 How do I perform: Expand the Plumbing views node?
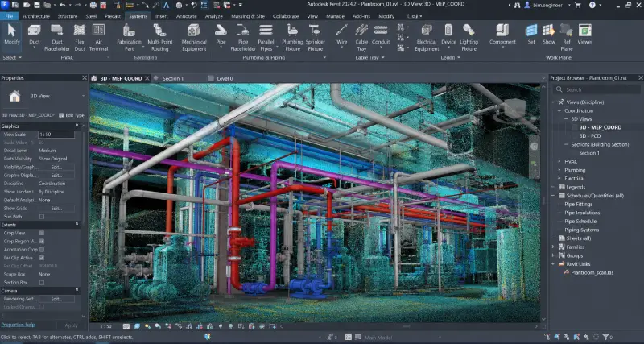click(559, 170)
